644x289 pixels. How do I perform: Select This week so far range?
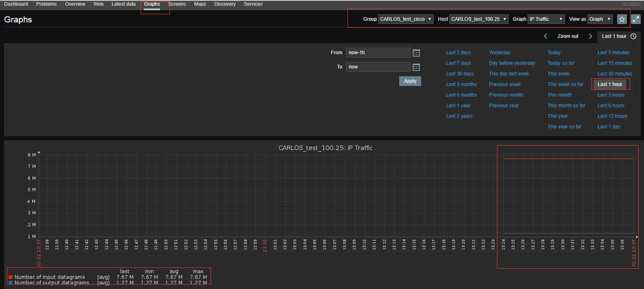pos(565,84)
